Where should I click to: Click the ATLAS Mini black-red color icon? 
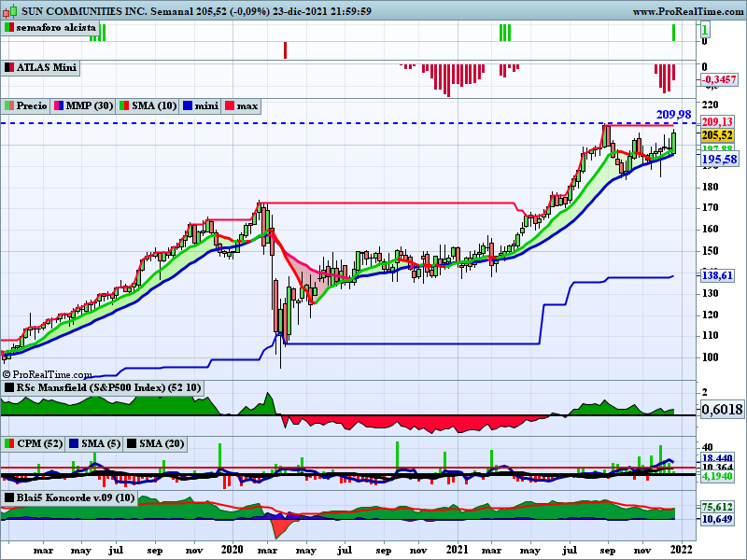point(9,67)
